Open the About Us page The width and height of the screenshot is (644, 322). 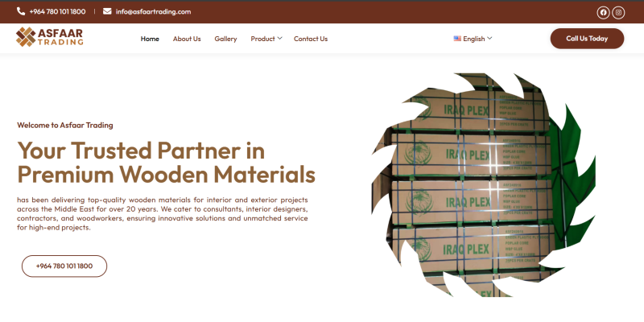pos(187,39)
